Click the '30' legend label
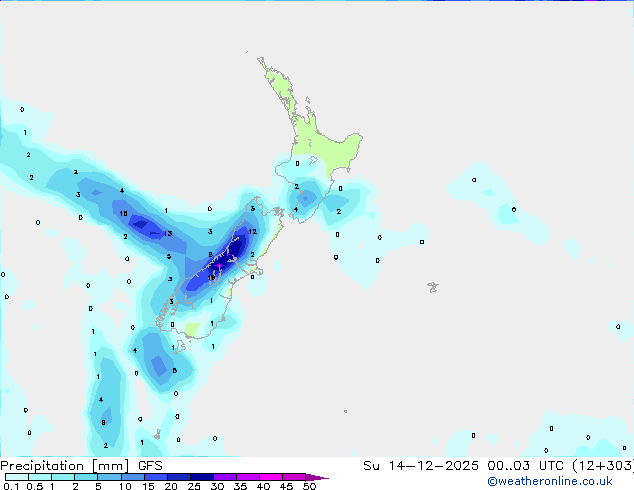This screenshot has height=490, width=634. coord(217,486)
